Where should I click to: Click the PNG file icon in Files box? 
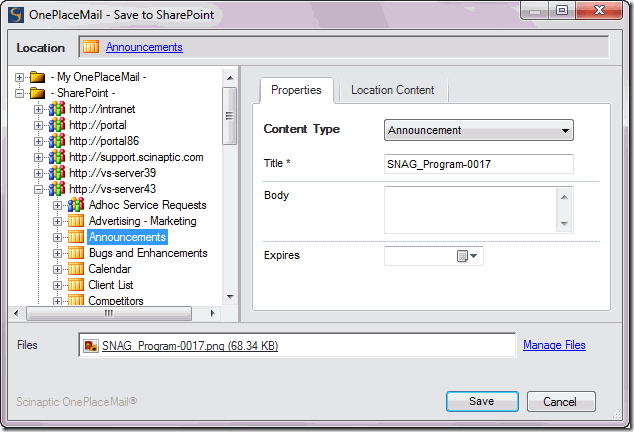pos(91,346)
